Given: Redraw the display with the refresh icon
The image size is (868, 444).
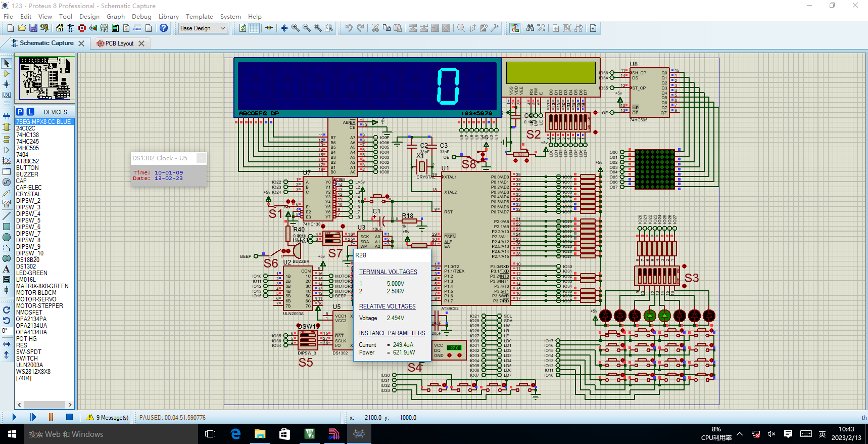Looking at the screenshot, I should point(243,28).
